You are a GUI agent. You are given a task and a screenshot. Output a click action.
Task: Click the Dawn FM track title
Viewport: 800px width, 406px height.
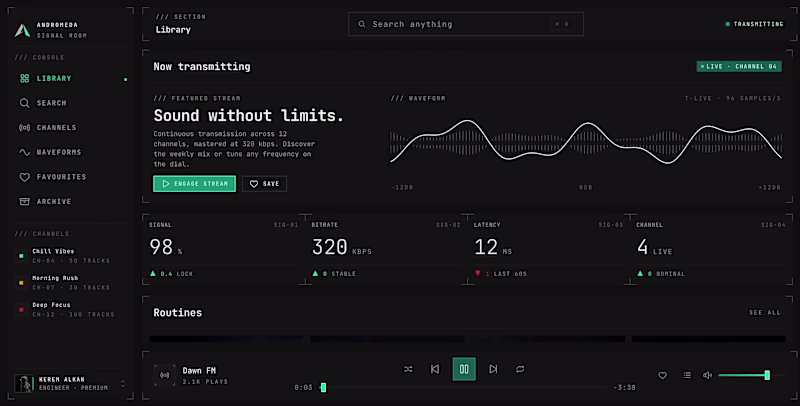[199, 371]
